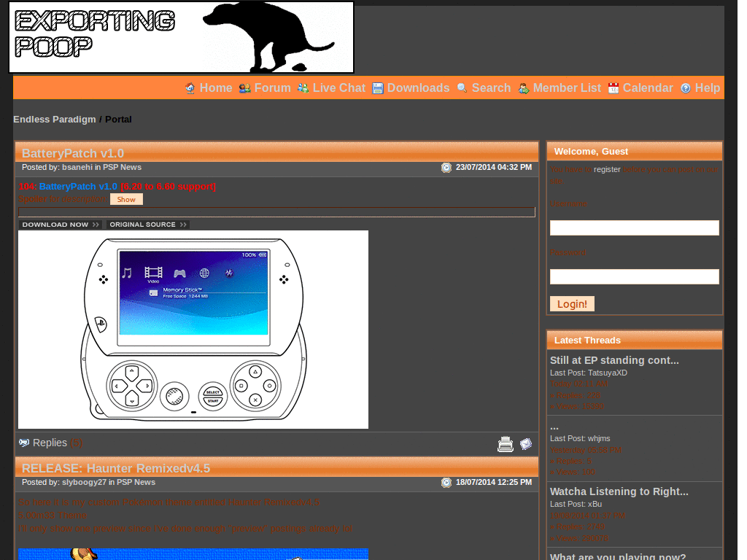This screenshot has width=747, height=560.
Task: Click the Search magnifier icon
Action: pyautogui.click(x=462, y=88)
